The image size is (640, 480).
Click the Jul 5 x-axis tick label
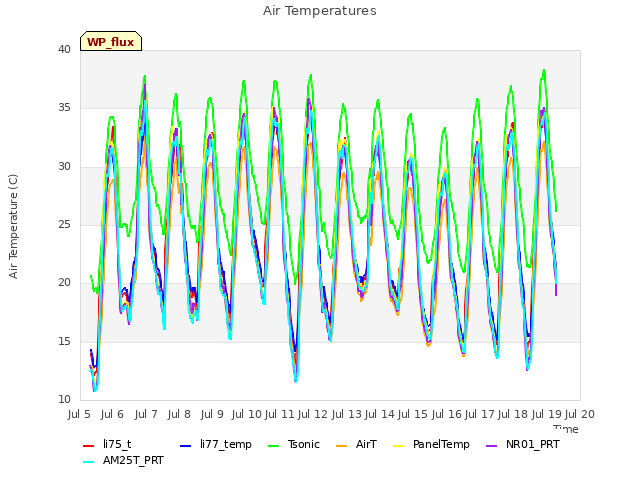pos(79,414)
